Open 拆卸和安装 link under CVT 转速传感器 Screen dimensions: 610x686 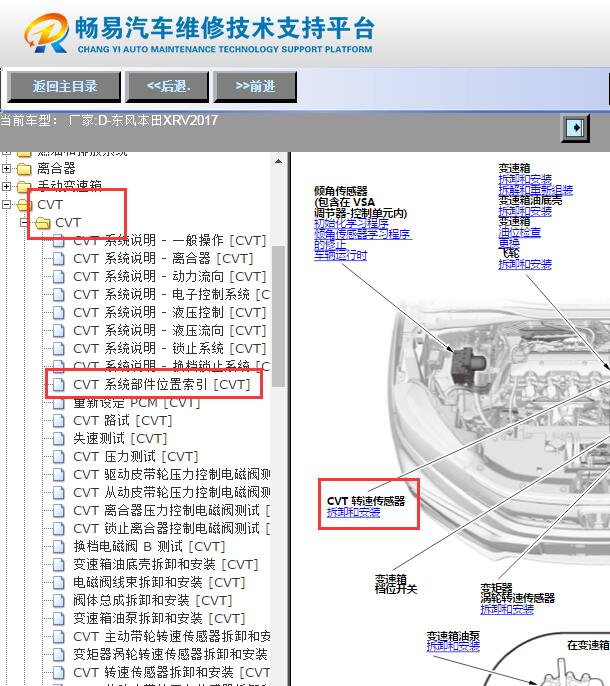click(353, 512)
